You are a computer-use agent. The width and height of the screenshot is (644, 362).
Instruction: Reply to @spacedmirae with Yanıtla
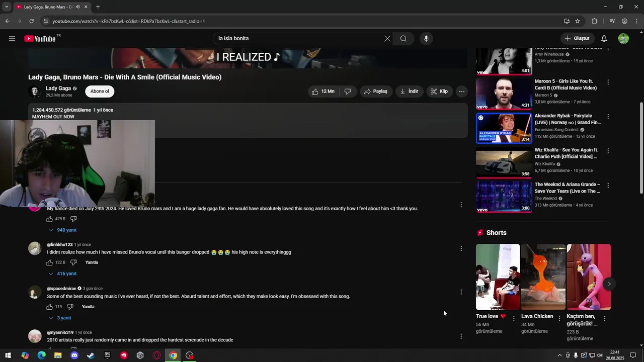pos(88,307)
